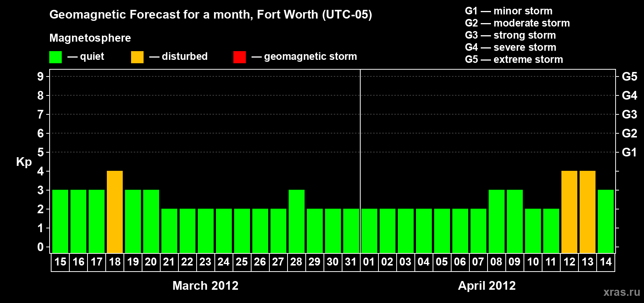Click date cell 31 on the axis
Screen dimensions: 644x303
[x=351, y=262]
